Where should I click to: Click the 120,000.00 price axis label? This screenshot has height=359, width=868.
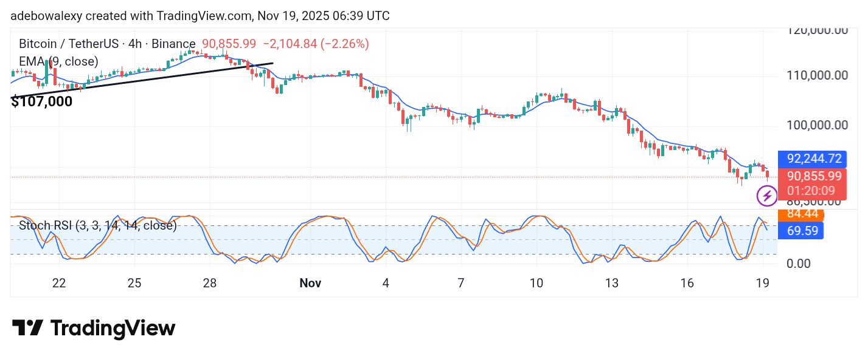pos(817,30)
